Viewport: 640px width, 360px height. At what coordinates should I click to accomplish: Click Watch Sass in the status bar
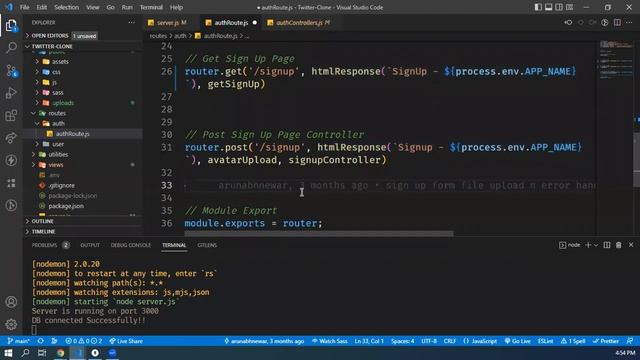pos(329,341)
